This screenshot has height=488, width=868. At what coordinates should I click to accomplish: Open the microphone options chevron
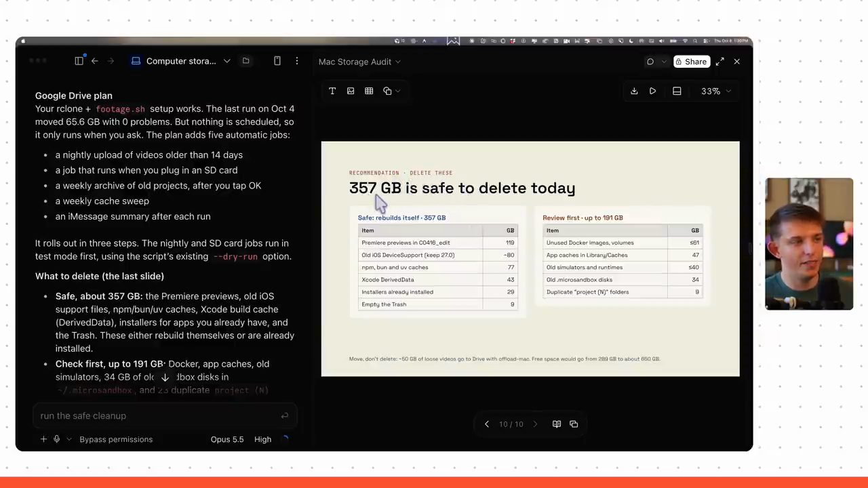point(68,439)
